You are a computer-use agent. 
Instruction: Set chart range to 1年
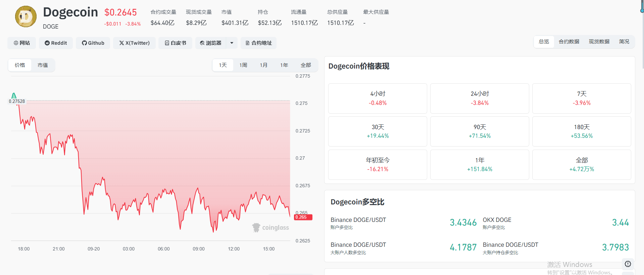284,65
